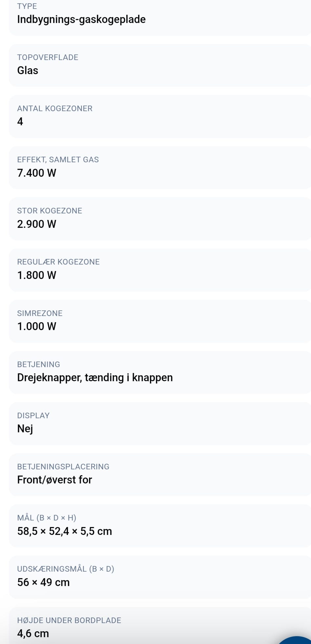Click the Indbygnings-gaskogeplade value text
This screenshot has width=311, height=644.
click(x=81, y=19)
